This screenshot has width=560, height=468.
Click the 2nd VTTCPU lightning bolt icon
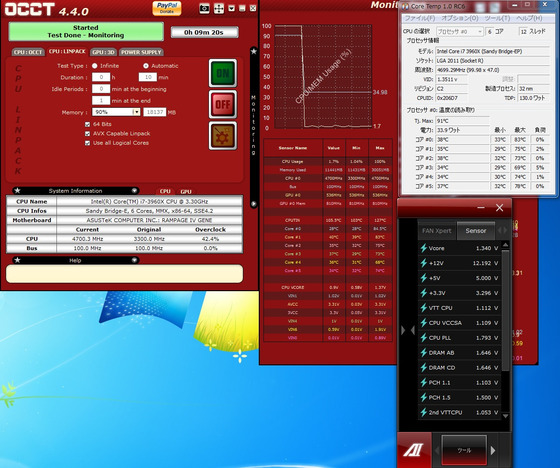424,412
